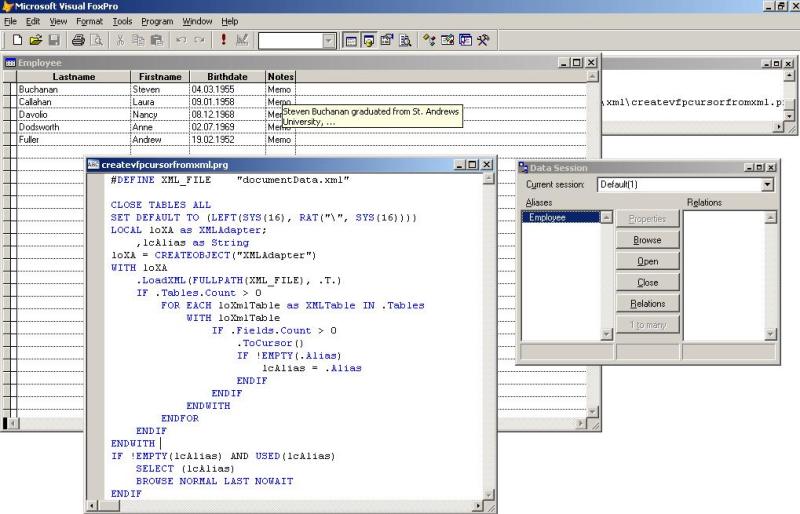The width and height of the screenshot is (800, 514).
Task: Click the Employee window title icon
Action: tap(10, 63)
